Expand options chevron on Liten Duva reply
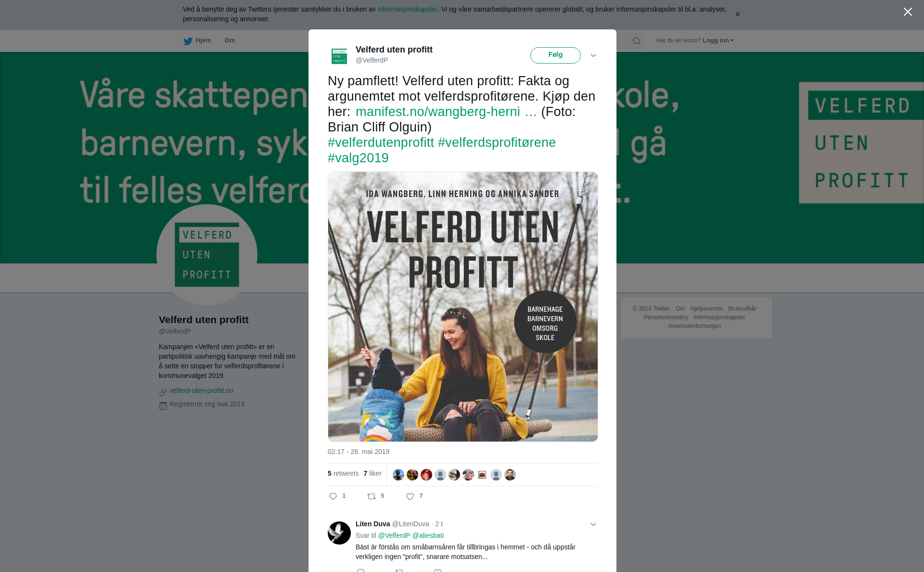This screenshot has width=924, height=572. [593, 524]
